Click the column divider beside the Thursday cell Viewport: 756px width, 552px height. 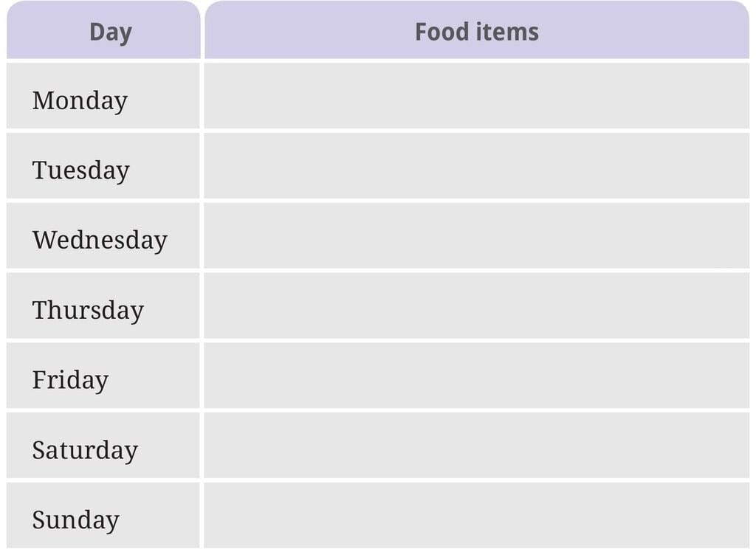202,306
